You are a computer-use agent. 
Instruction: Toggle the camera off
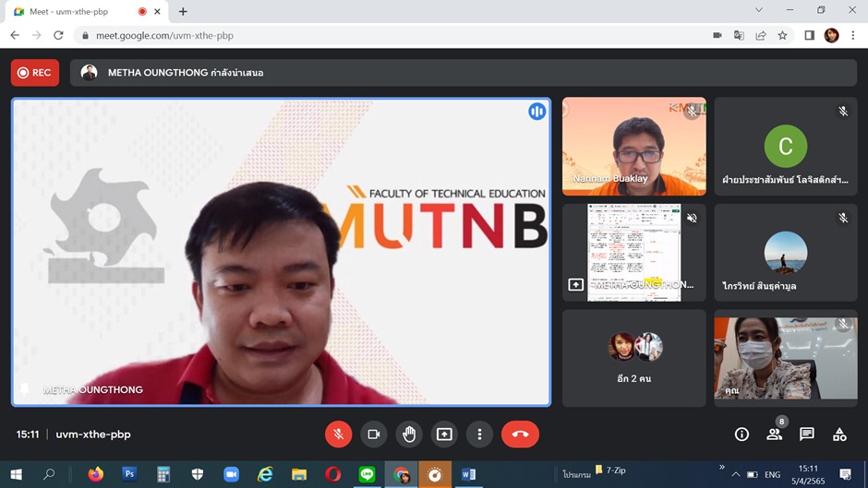click(374, 434)
